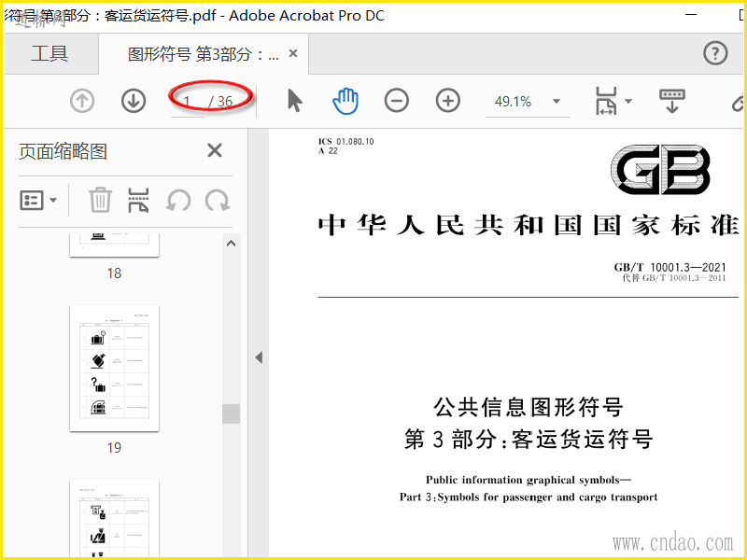
Task: Go to next page with down arrow
Action: (x=134, y=101)
